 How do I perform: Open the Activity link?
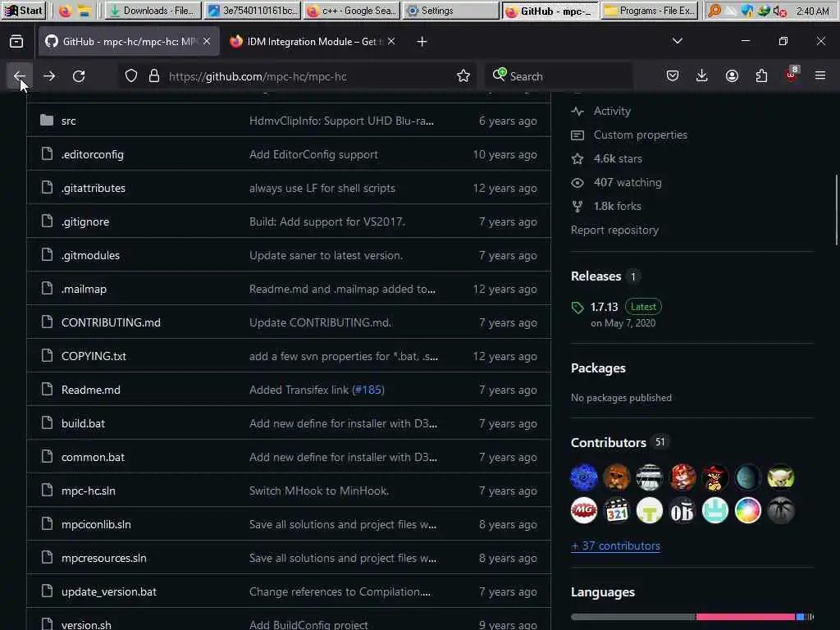(x=612, y=111)
